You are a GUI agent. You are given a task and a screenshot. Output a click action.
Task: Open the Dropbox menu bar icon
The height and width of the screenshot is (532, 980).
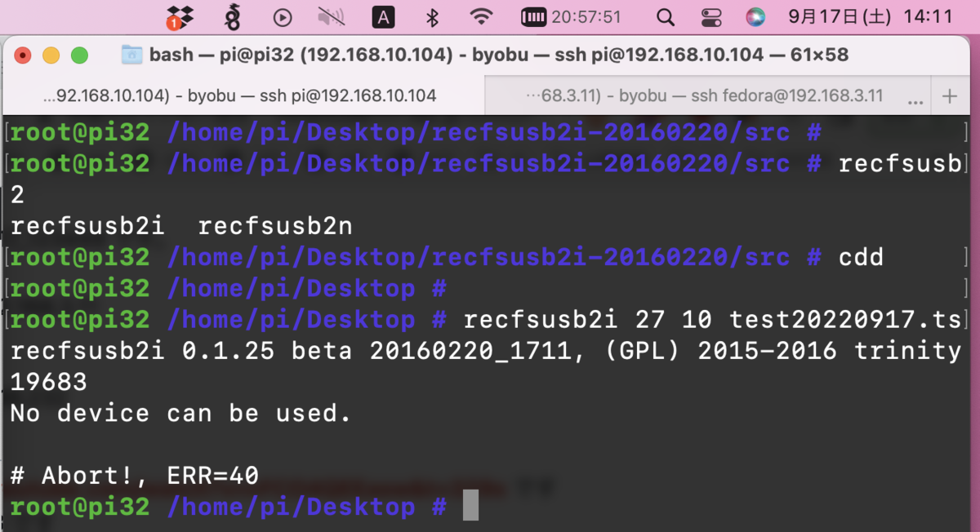click(x=181, y=16)
